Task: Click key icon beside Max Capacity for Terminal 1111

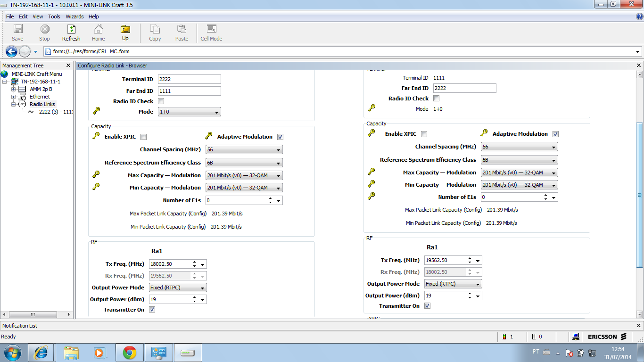Action: 372,172
